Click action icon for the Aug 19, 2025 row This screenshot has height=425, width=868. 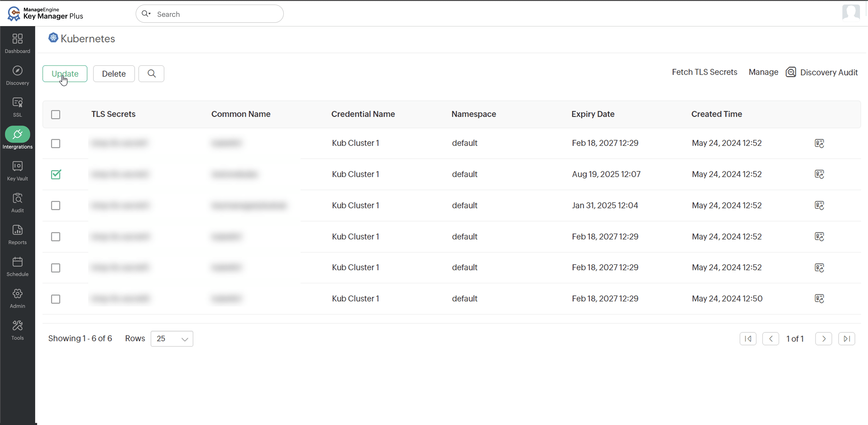(819, 174)
